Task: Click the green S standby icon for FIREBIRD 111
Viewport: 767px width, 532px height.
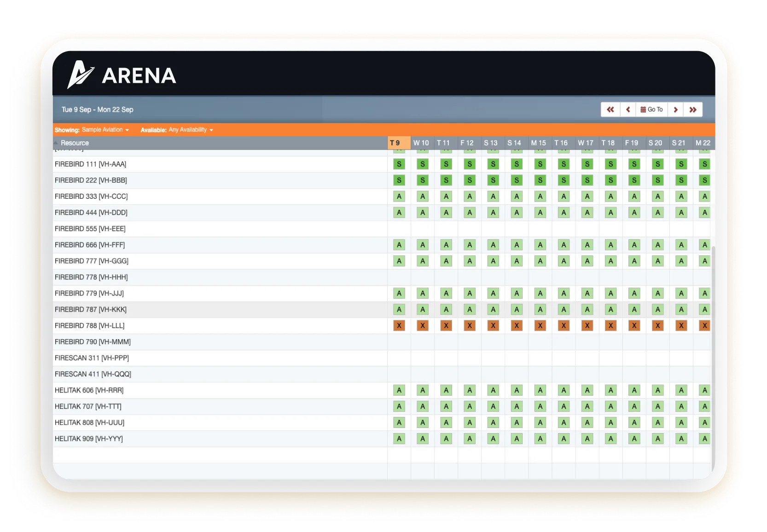Action: coord(399,164)
